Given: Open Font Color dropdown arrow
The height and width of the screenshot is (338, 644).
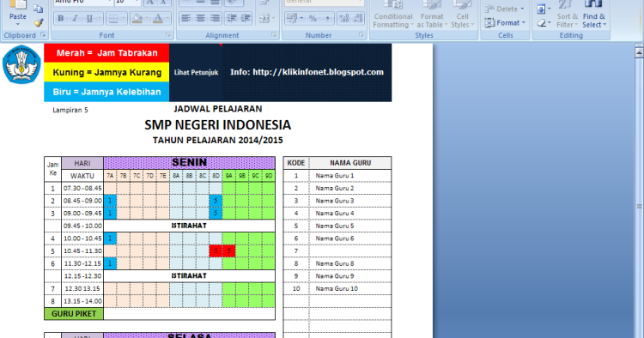Looking at the screenshot, I should coord(167,19).
